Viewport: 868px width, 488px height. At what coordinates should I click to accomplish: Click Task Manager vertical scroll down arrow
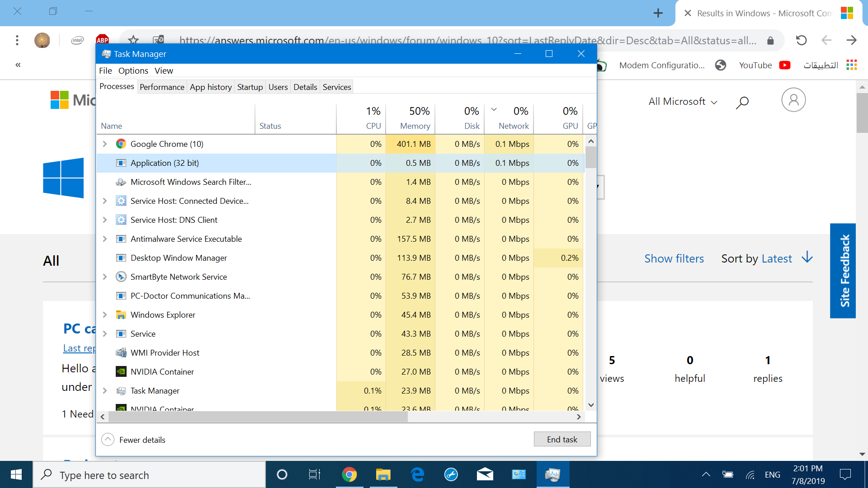(591, 405)
